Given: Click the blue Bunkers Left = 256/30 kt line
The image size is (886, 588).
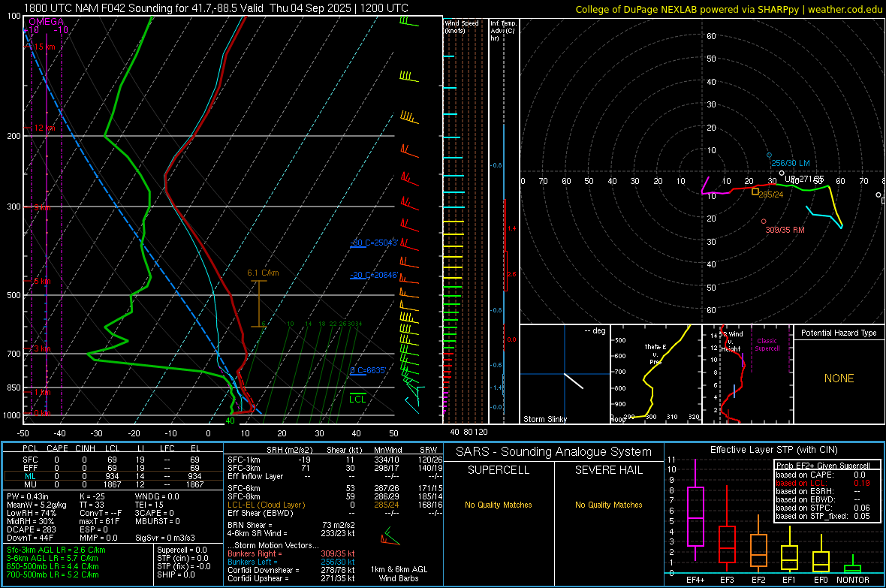Looking at the screenshot, I should pyautogui.click(x=291, y=562).
